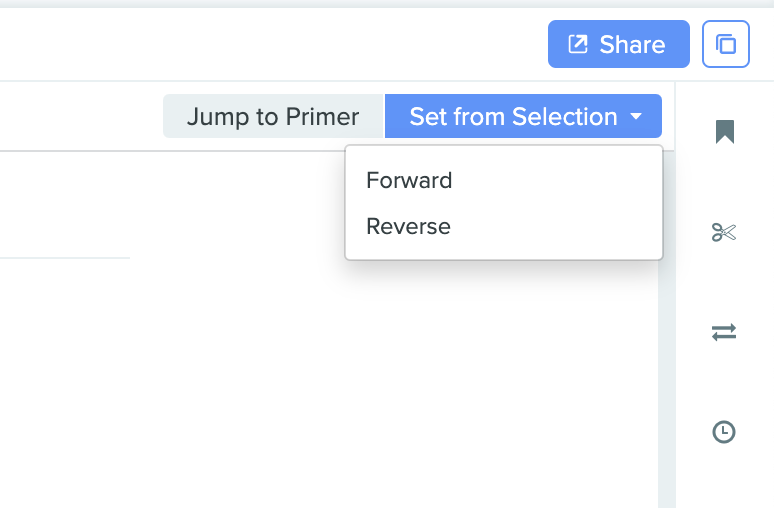This screenshot has width=774, height=508.
Task: Open the scissors digest tool
Action: tap(724, 233)
